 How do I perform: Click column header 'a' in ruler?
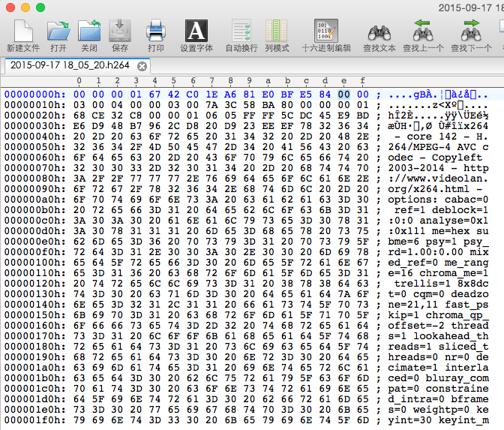tap(268, 80)
